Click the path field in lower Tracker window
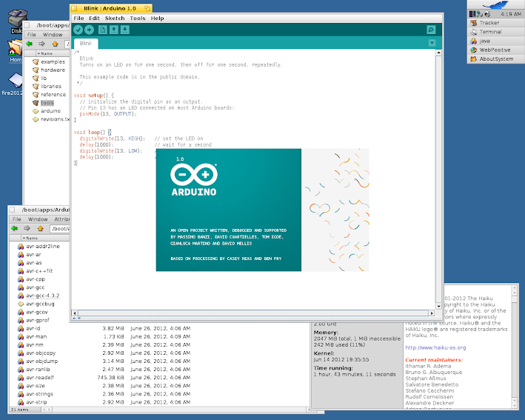 [x=59, y=228]
